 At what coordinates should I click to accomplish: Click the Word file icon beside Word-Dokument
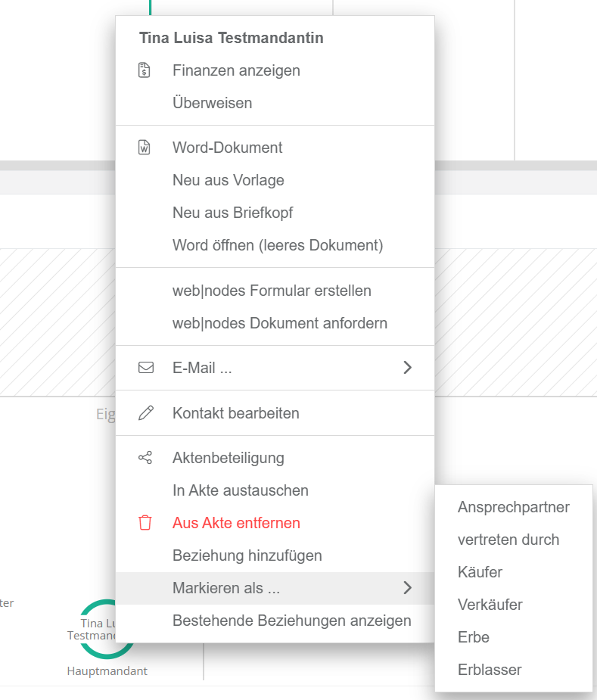145,148
